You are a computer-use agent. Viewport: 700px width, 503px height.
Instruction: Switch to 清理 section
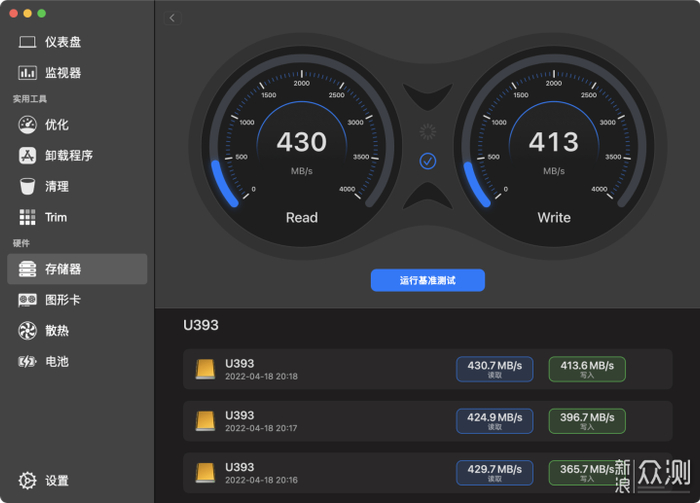[77, 186]
